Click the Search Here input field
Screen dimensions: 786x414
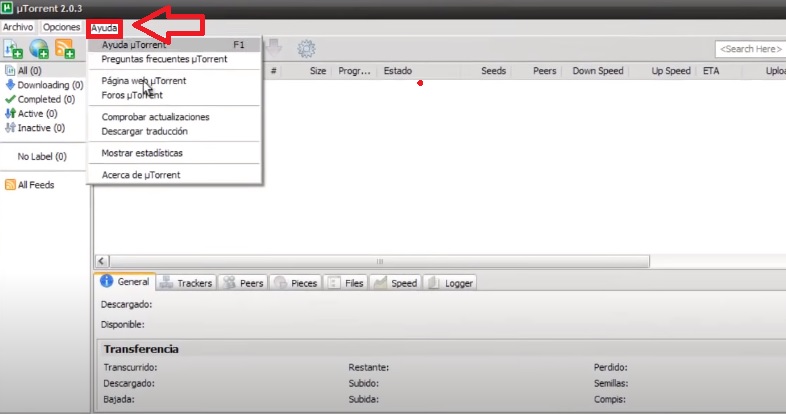point(750,49)
